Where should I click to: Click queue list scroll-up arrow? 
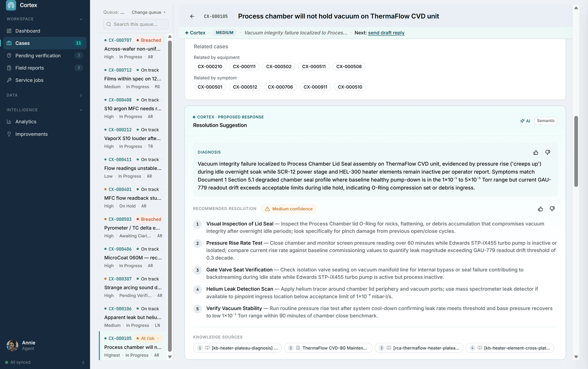(170, 36)
